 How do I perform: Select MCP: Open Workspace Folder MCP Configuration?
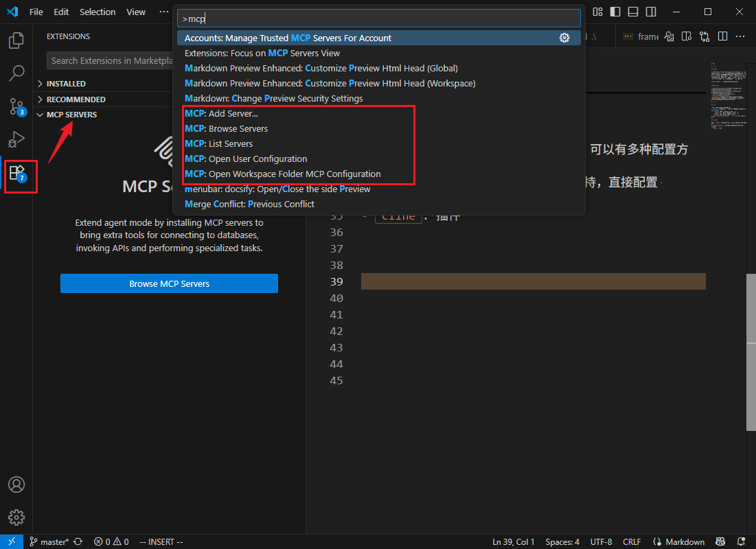pyautogui.click(x=378, y=174)
